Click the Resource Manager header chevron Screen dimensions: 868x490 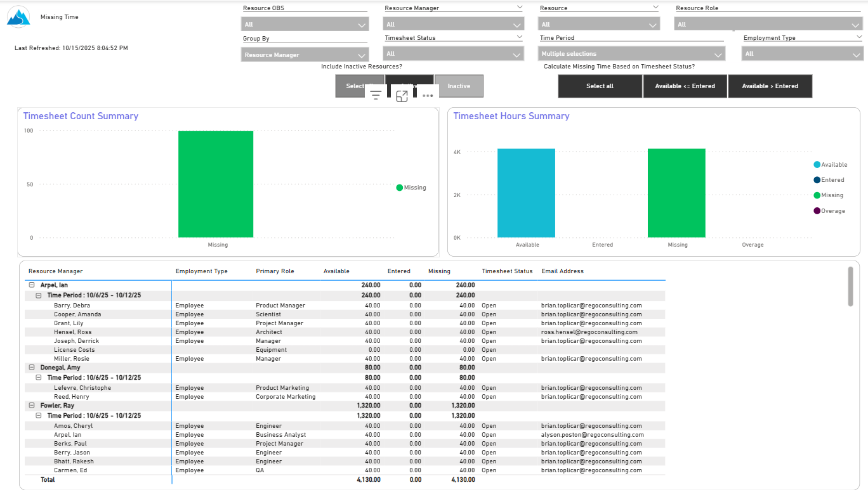click(518, 8)
